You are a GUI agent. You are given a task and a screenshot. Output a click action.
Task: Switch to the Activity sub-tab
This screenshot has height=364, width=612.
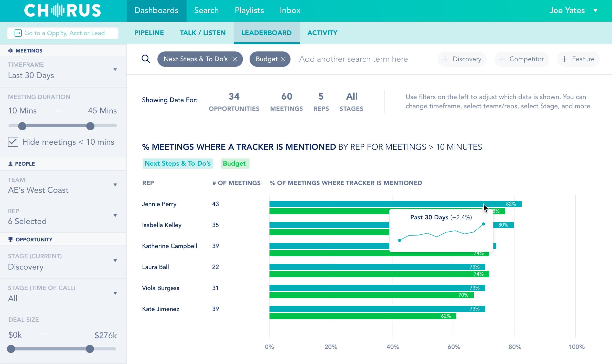[x=322, y=33]
